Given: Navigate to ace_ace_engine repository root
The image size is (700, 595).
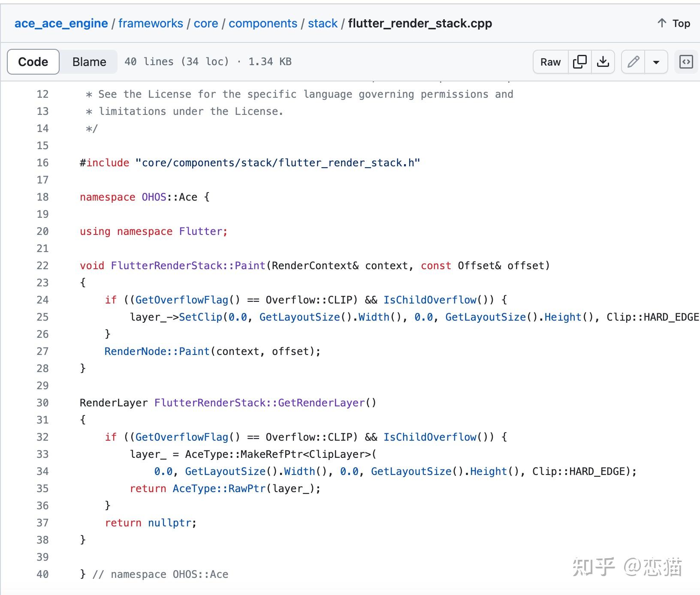Looking at the screenshot, I should coord(61,23).
